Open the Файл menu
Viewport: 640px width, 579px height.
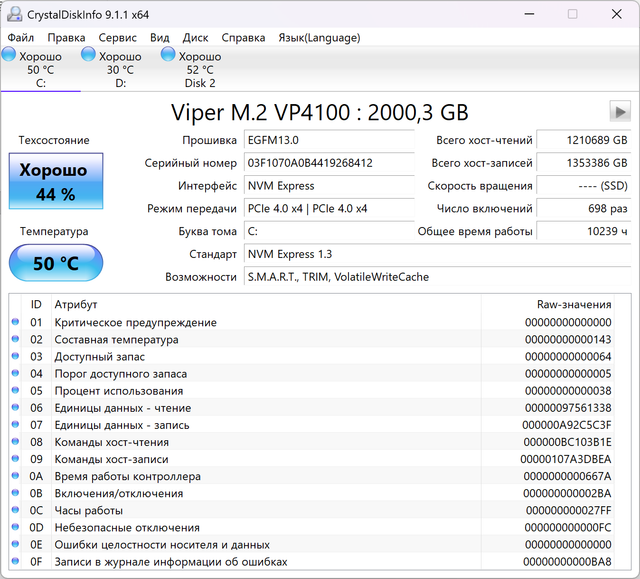[20, 38]
